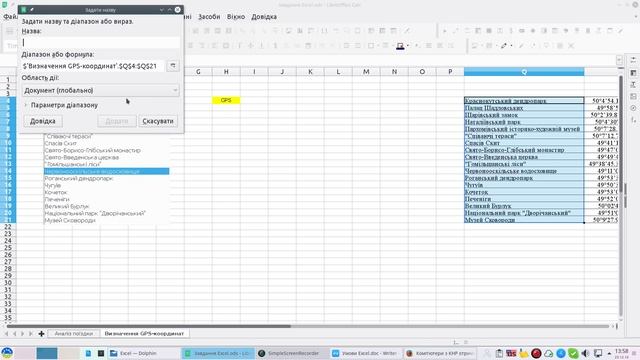
Task: Click the Додати button
Action: [117, 121]
